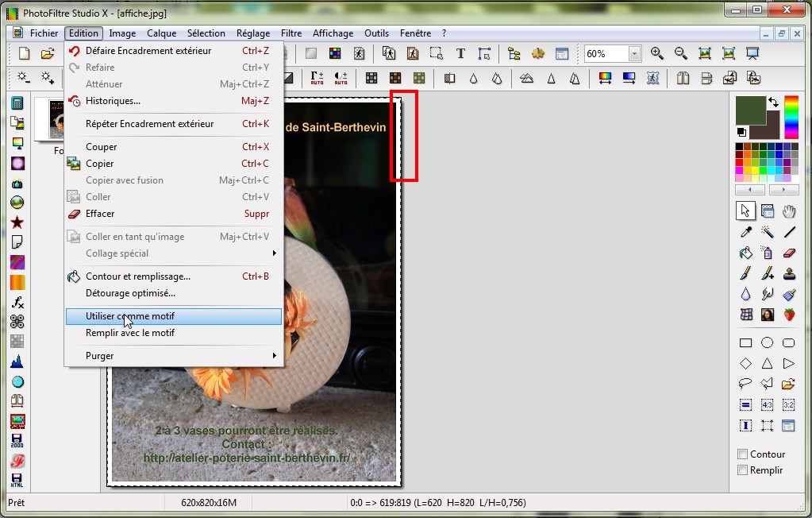Select the magic wand tool
This screenshot has height=518, width=812.
(x=767, y=232)
